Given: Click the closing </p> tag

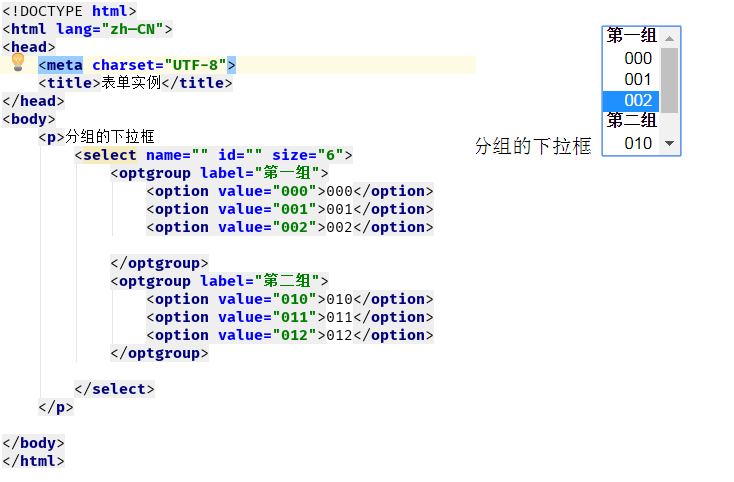Looking at the screenshot, I should [56, 407].
